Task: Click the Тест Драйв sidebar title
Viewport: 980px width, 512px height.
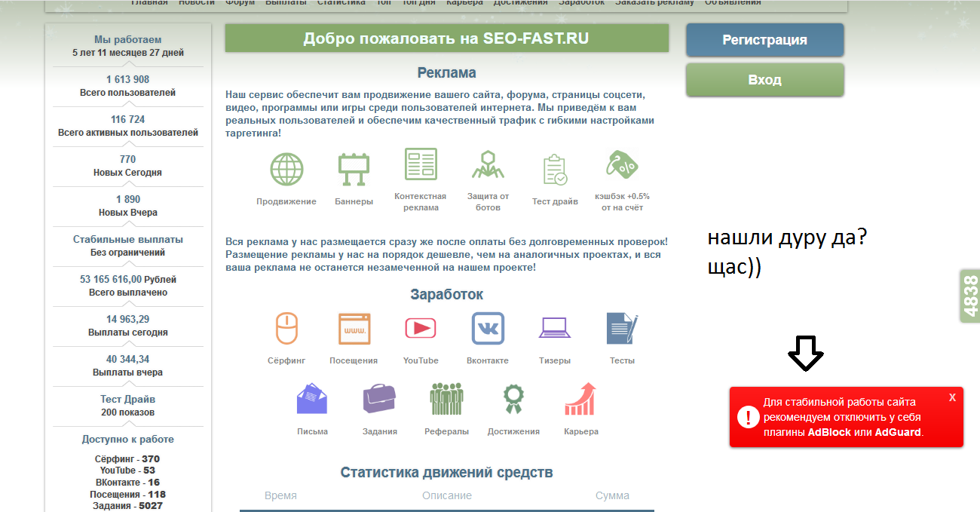Action: 128,399
